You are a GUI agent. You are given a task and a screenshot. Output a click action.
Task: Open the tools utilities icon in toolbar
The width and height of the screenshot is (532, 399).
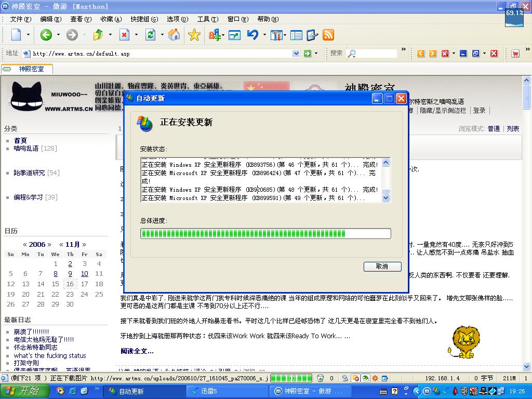[276, 35]
